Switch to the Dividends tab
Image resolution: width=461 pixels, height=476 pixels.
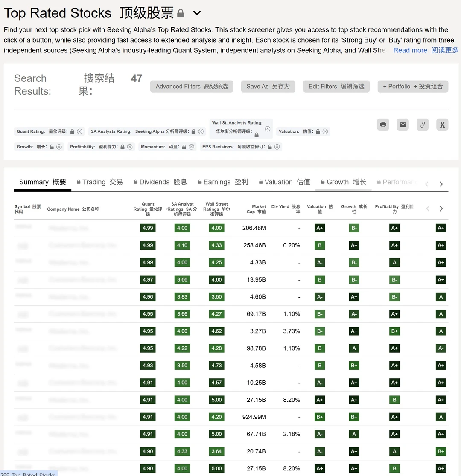pyautogui.click(x=160, y=182)
